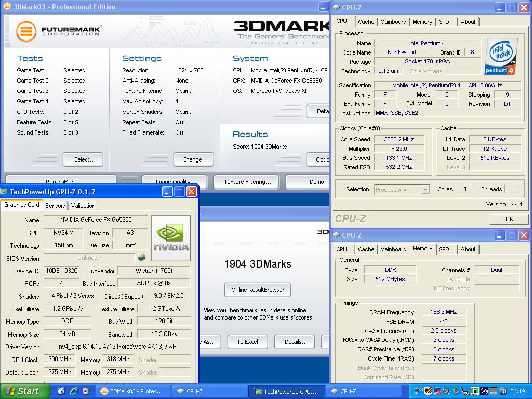Click the 3DMark03 title bar app icon
532x399 pixels.
[6, 6]
